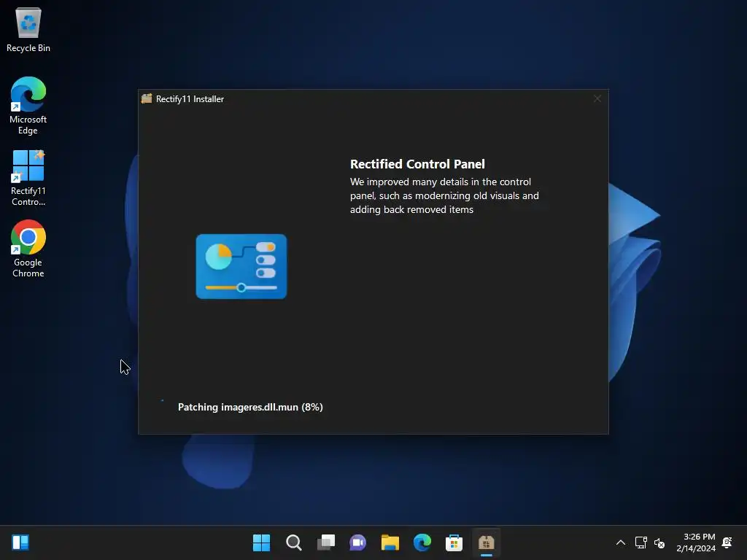Click the Patching imageres.dll.mun status text
Image resolution: width=747 pixels, height=560 pixels.
click(250, 407)
